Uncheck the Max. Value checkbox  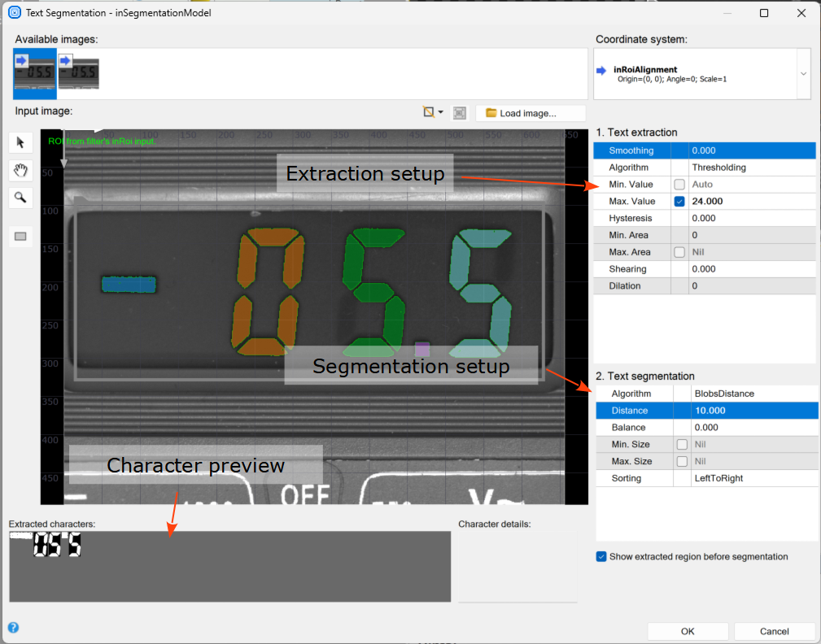point(679,202)
